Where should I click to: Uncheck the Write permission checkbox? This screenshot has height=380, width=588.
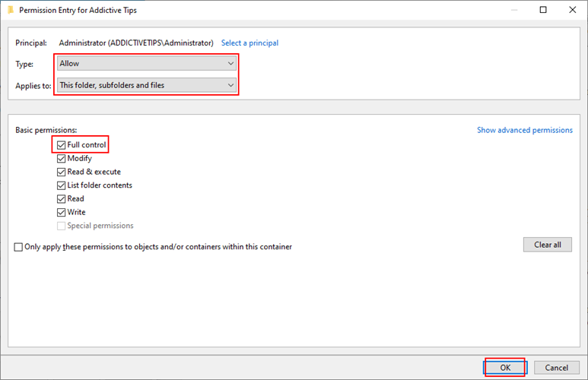(x=61, y=213)
